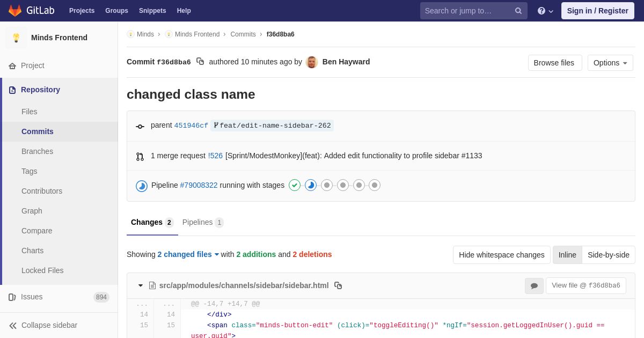Open the Projects menu
The width and height of the screenshot is (644, 338).
coord(82,11)
